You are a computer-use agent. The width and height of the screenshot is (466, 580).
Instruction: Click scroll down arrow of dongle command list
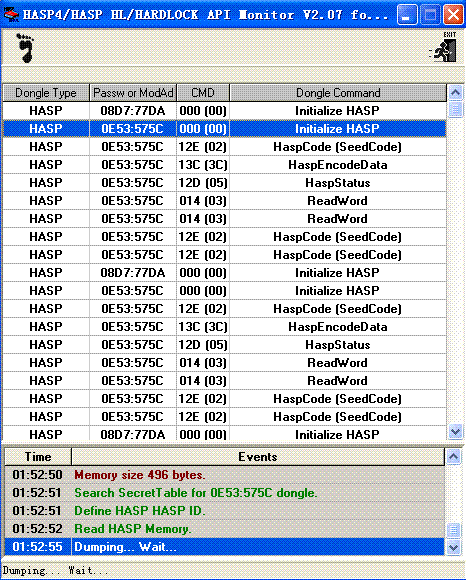coord(456,432)
